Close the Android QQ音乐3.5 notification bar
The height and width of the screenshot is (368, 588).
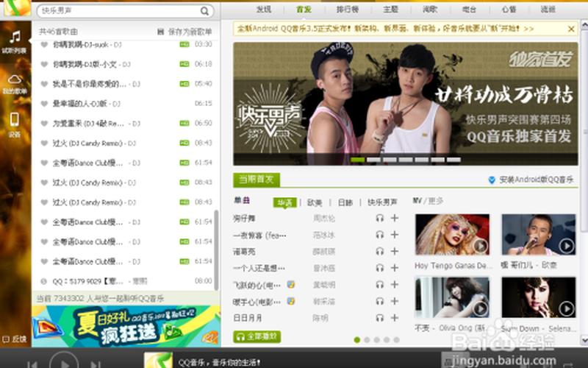coord(571,29)
